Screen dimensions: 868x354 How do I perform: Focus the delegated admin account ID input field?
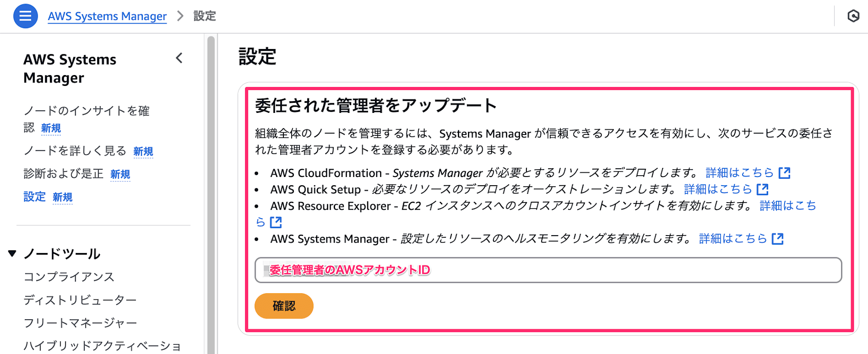(548, 270)
